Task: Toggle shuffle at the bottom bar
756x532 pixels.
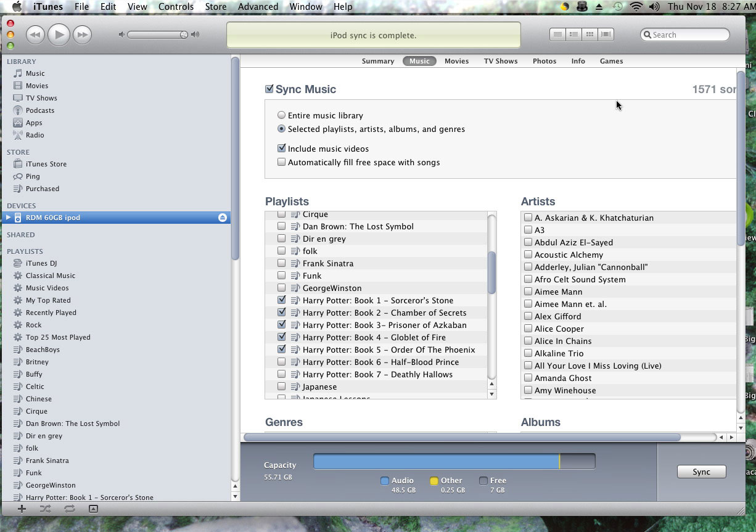Action: [x=45, y=509]
